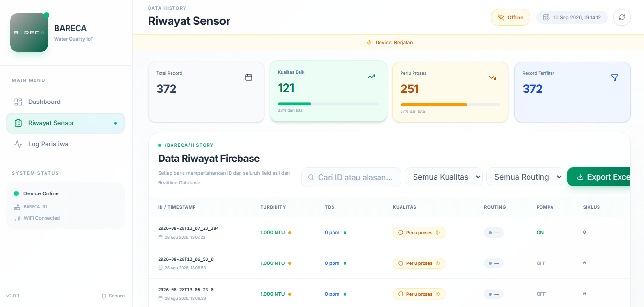Click the POMPA column header

[x=545, y=207]
